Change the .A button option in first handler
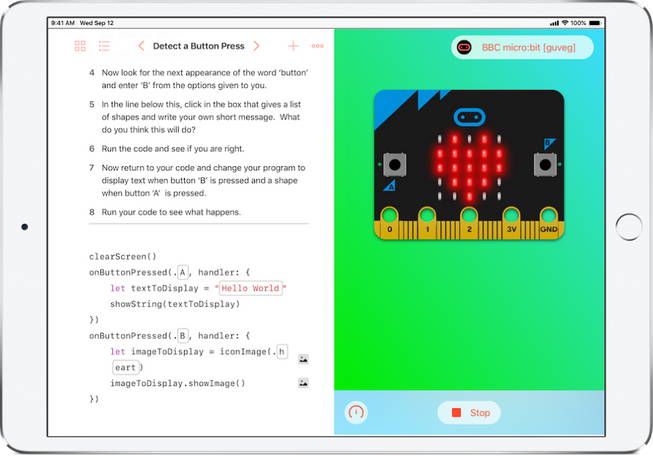Image resolution: width=653 pixels, height=456 pixels. coord(182,272)
